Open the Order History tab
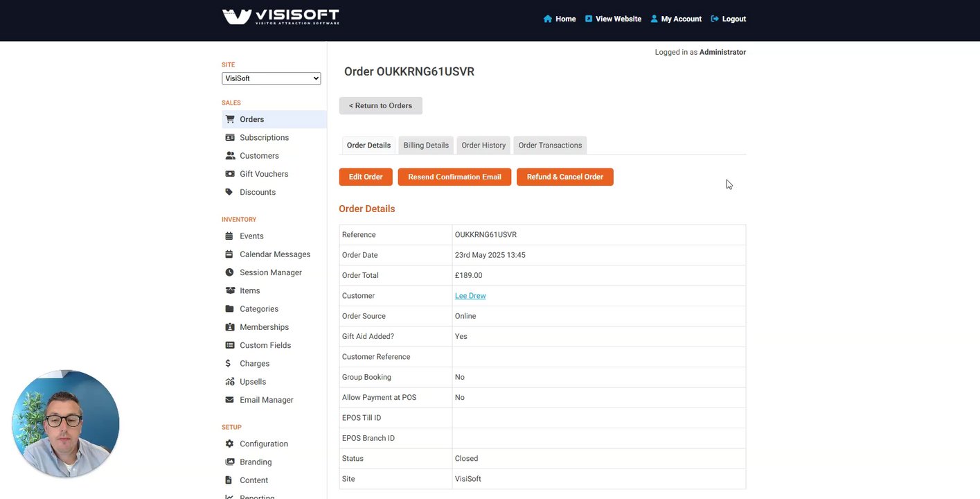 483,145
